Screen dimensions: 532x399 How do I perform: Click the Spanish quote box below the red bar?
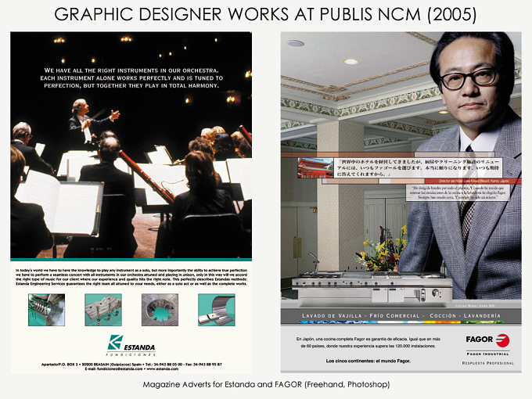(458, 192)
